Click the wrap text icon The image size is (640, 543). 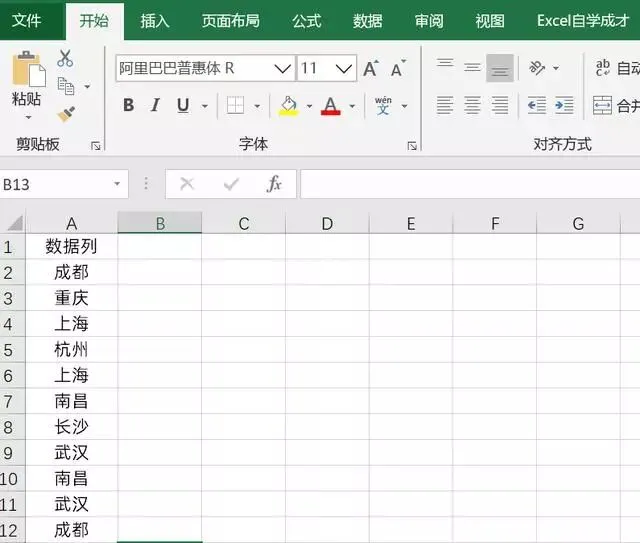pos(603,68)
